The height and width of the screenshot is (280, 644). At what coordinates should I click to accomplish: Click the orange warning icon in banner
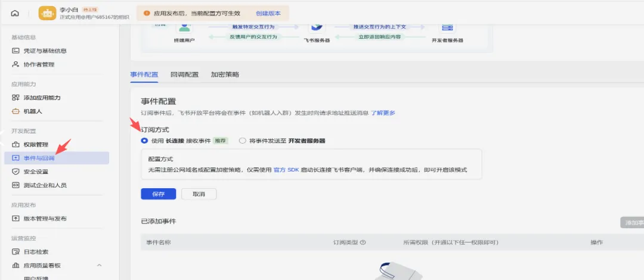tap(147, 13)
